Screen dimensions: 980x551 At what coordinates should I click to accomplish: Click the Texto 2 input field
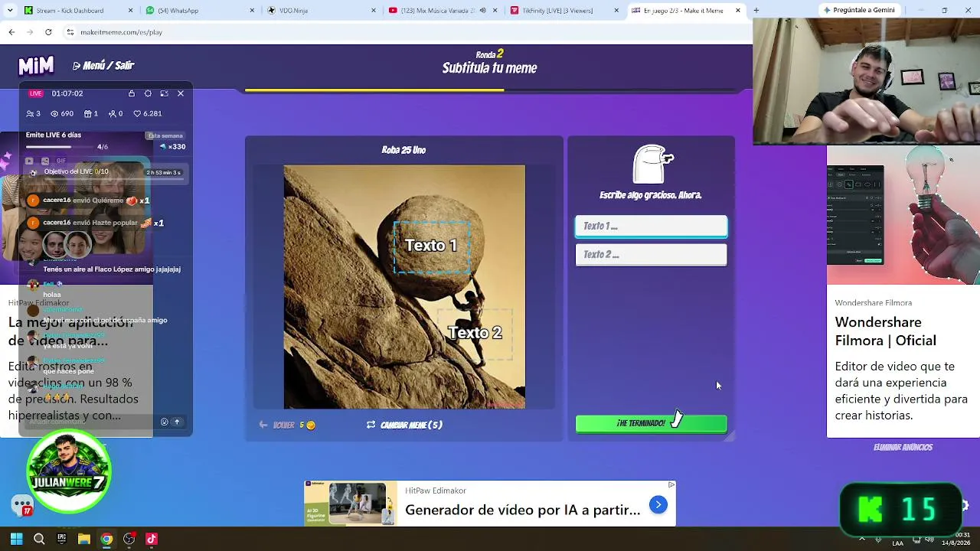pos(651,254)
